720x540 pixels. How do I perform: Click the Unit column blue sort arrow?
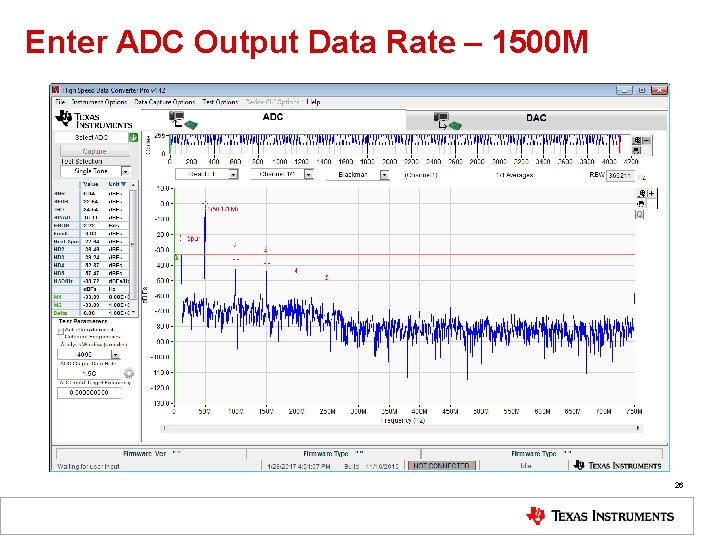click(123, 184)
